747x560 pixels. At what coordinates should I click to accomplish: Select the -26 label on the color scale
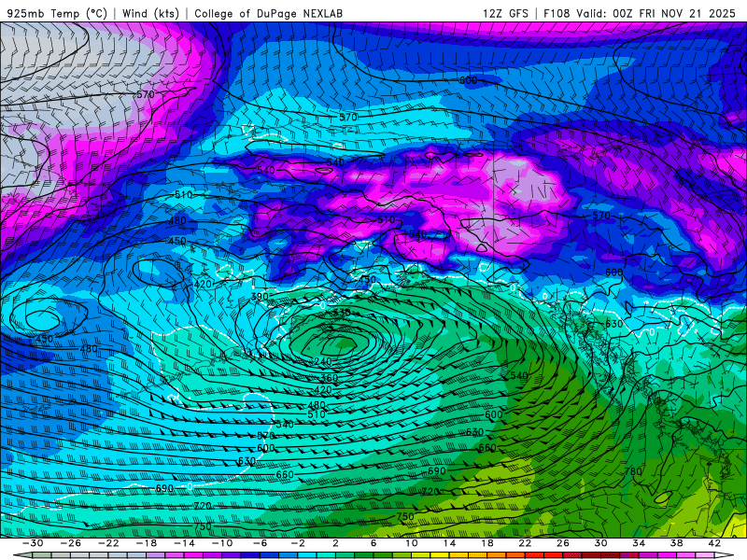tap(71, 543)
